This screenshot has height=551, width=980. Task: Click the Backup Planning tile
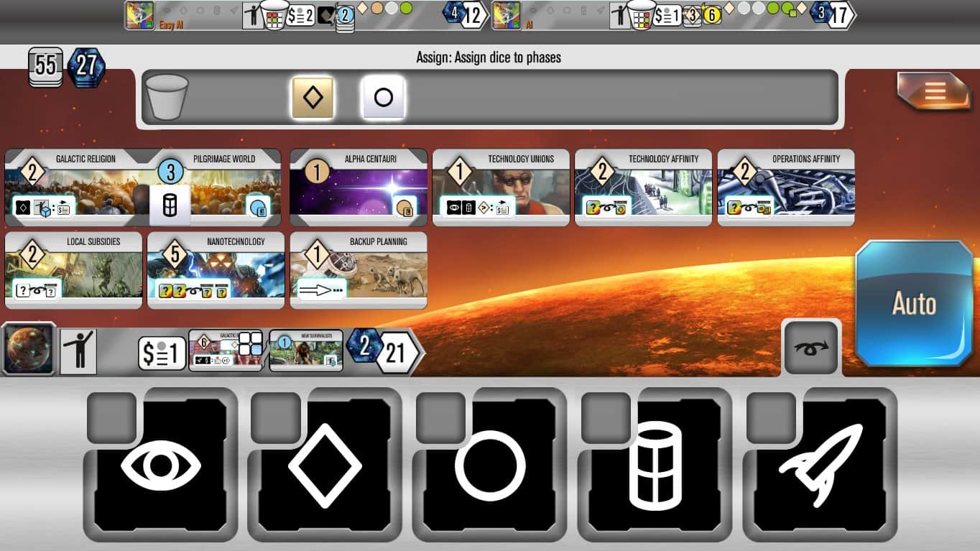tap(359, 270)
